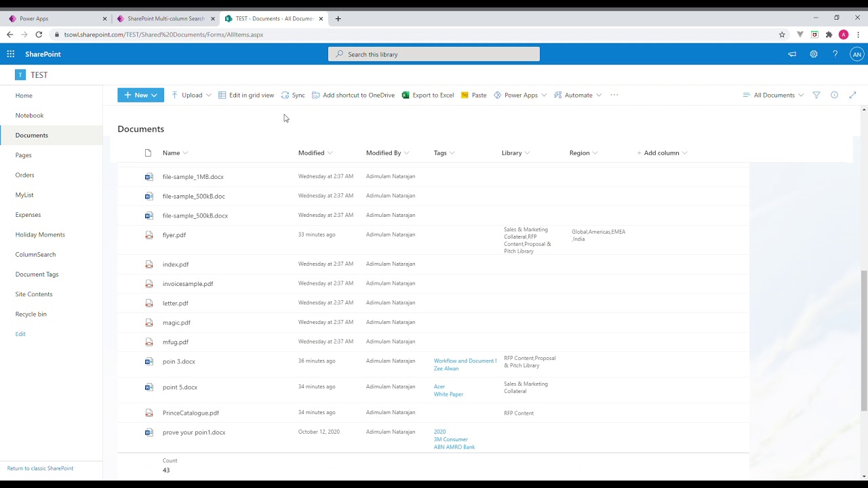Reload the page with the browser refresh icon

click(39, 35)
